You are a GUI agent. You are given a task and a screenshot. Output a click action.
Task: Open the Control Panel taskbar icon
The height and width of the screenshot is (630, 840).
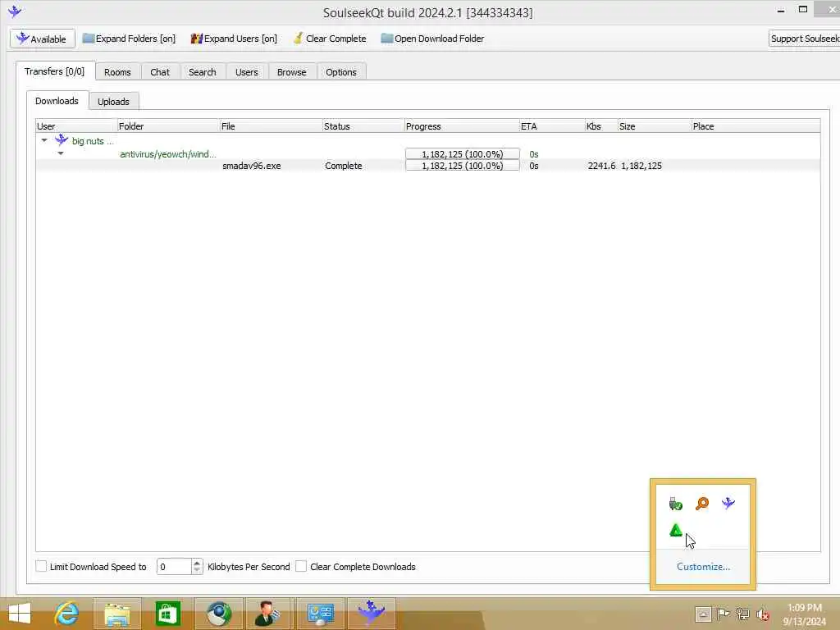pos(321,614)
